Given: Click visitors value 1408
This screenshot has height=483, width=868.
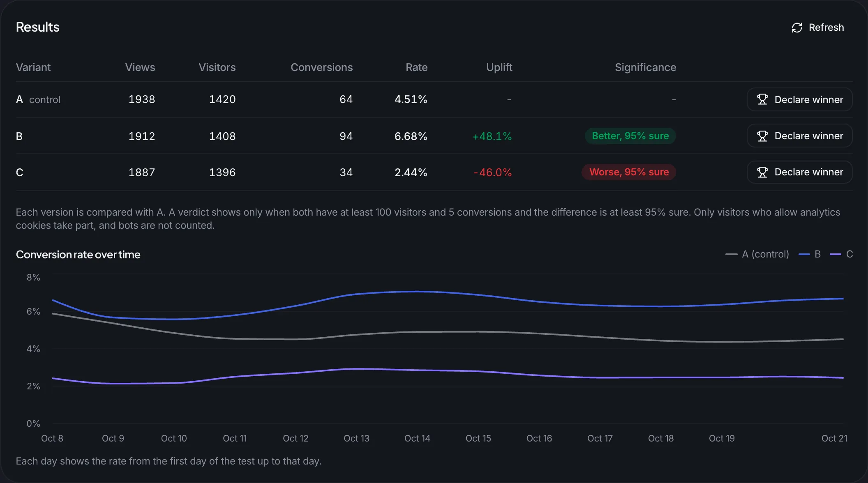Looking at the screenshot, I should pos(222,136).
